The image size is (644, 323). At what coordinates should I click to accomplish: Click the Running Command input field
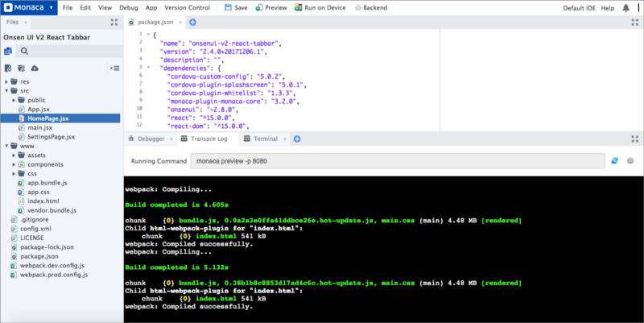(398, 161)
